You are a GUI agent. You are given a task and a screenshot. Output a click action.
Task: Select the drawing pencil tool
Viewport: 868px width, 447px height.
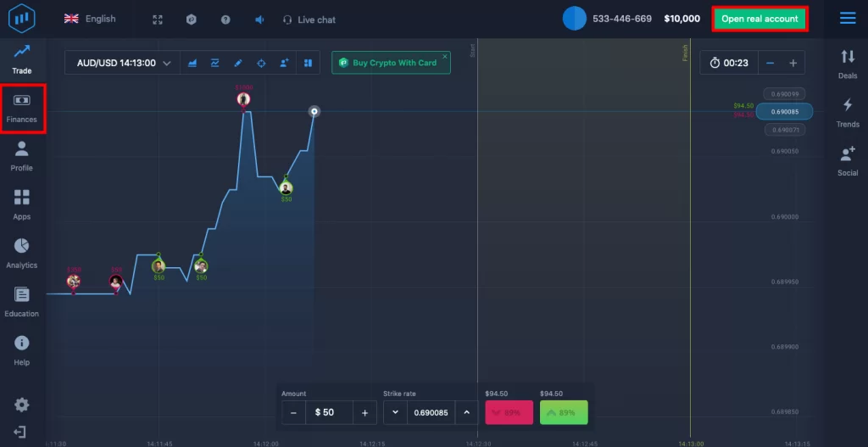click(x=238, y=63)
